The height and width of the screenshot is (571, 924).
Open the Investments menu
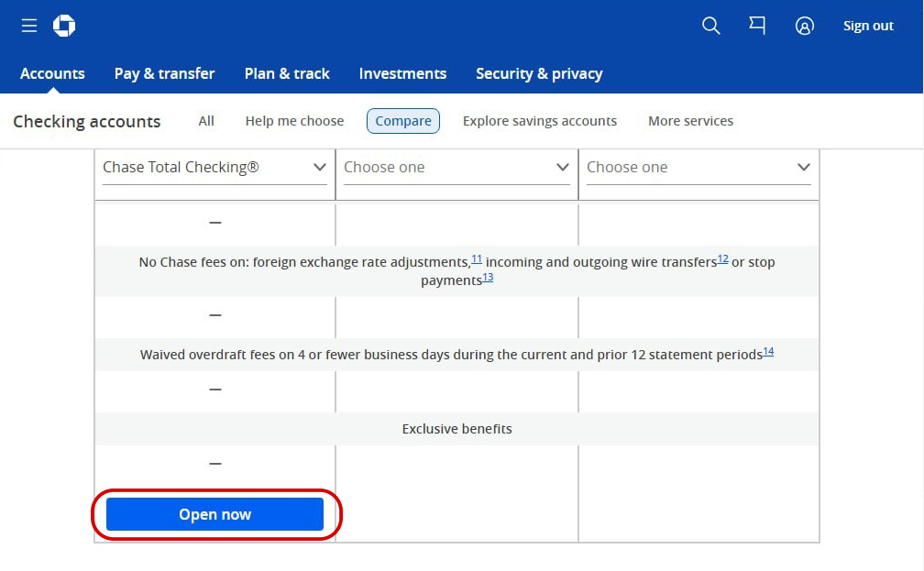(402, 73)
